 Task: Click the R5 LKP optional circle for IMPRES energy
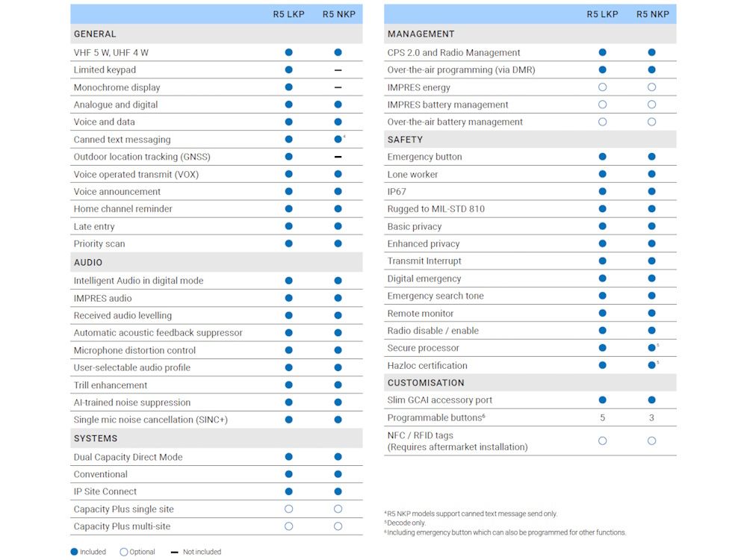coord(602,87)
